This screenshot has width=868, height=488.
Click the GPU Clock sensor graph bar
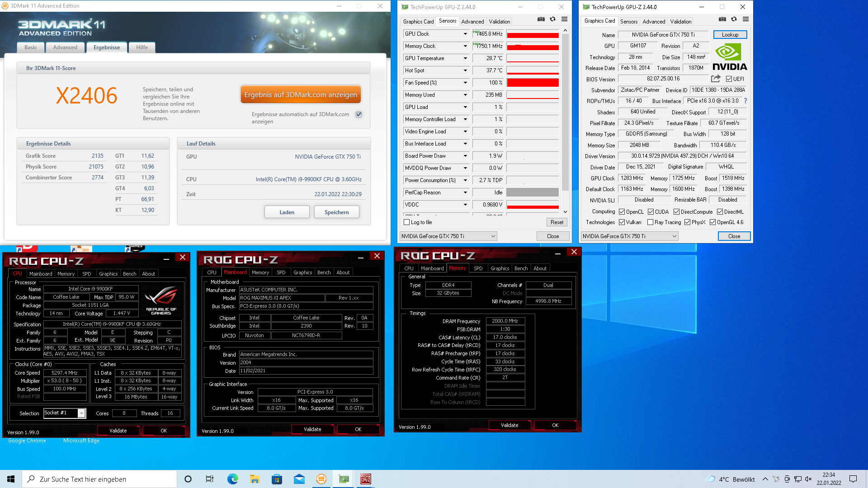click(x=533, y=34)
